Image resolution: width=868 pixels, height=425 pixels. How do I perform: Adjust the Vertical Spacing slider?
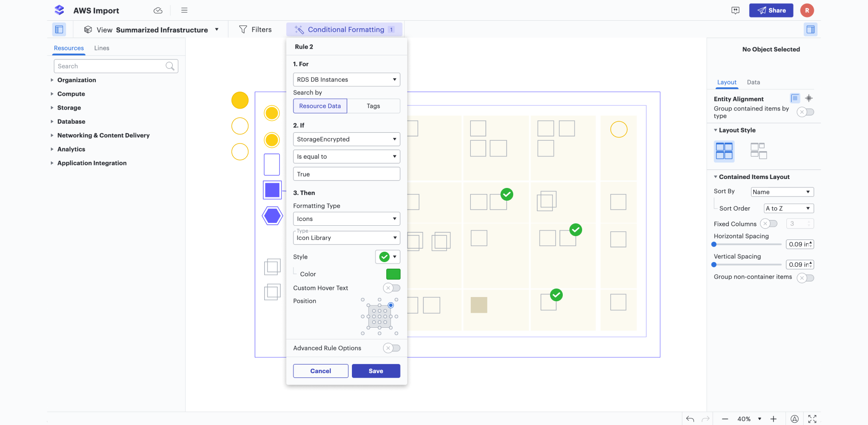714,264
